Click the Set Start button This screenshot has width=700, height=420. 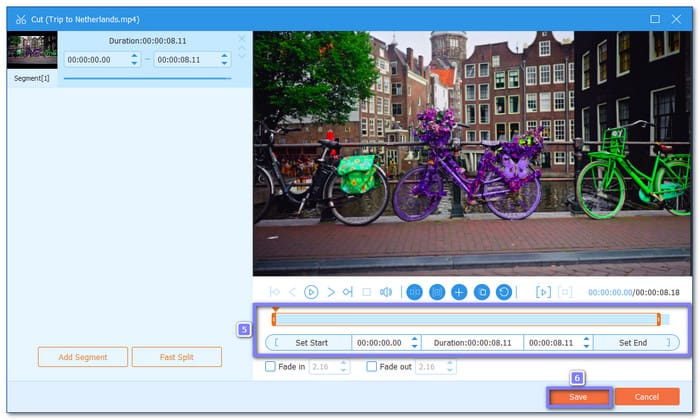click(x=311, y=342)
